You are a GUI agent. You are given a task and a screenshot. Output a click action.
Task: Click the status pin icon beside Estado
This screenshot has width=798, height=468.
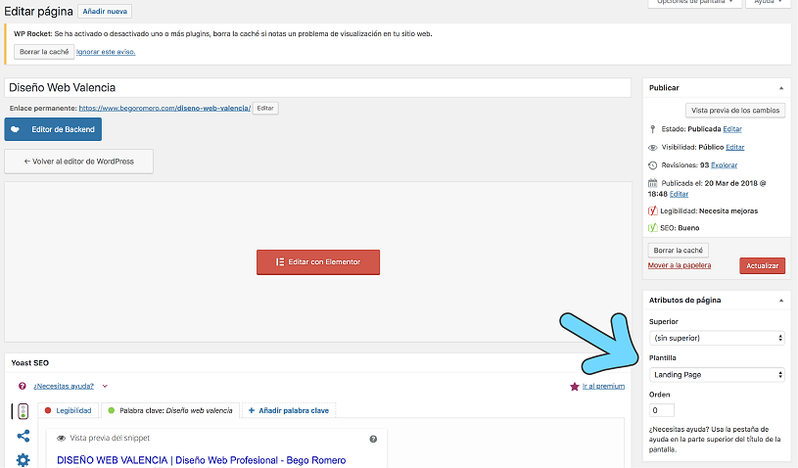(x=653, y=129)
